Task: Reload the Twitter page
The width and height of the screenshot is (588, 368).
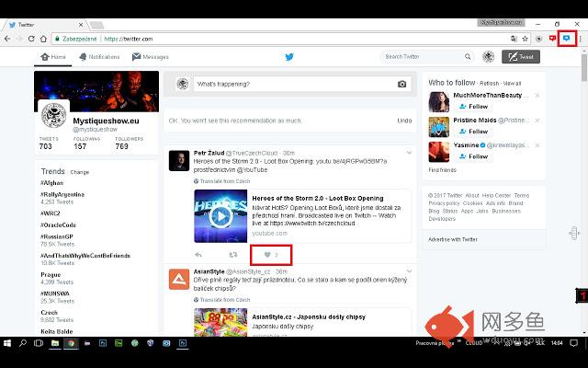Action: click(31, 39)
